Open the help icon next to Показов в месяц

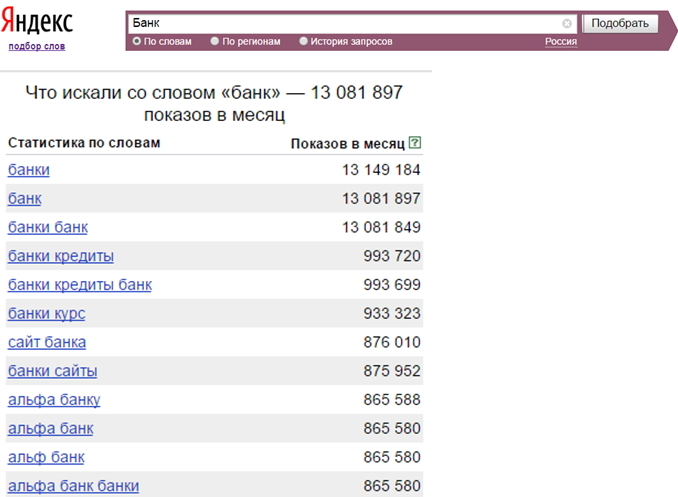tap(415, 142)
